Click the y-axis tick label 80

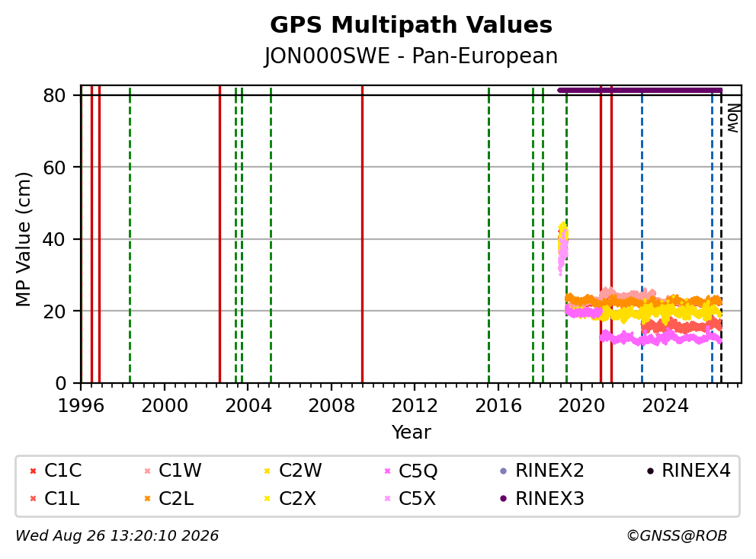(54, 95)
